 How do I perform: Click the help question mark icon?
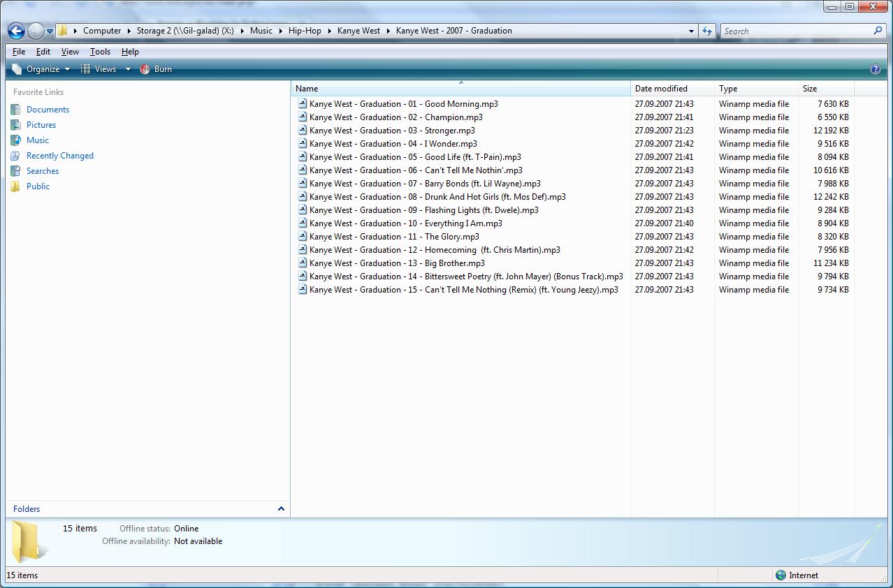[875, 69]
